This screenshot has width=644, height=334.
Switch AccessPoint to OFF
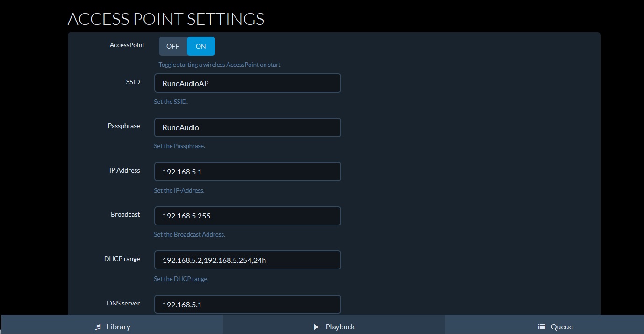pyautogui.click(x=172, y=46)
